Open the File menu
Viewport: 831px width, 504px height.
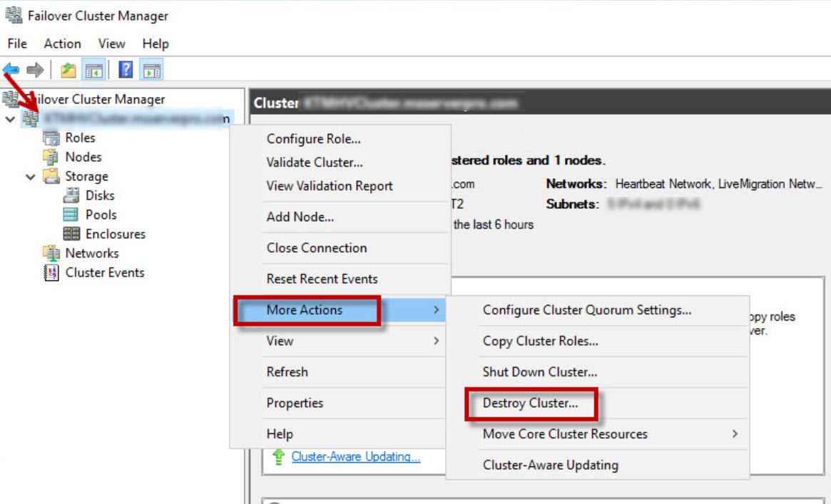pyautogui.click(x=17, y=44)
